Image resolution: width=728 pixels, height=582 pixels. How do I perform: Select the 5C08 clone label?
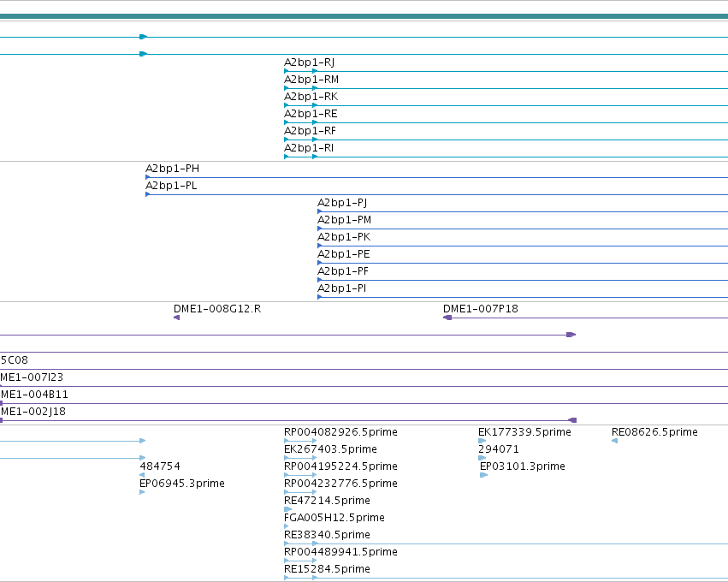(x=14, y=360)
